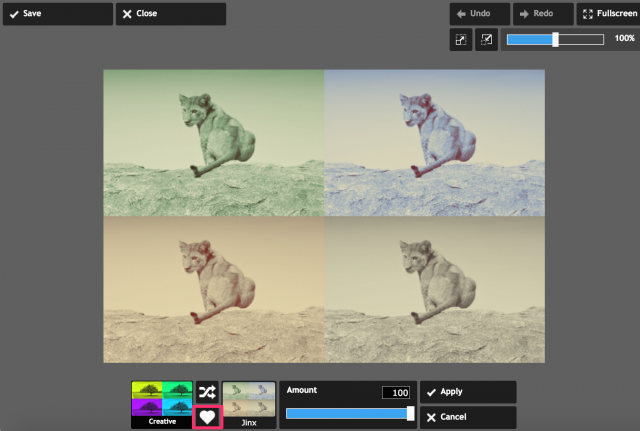Click the sepia bottom-left lion panel
This screenshot has width=640, height=431.
213,289
